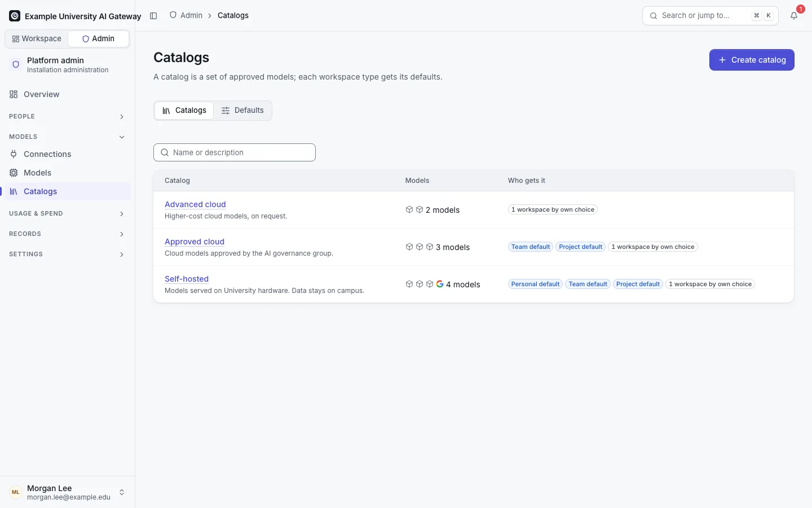This screenshot has width=812, height=508.
Task: Click the Admin breadcrumb shield icon
Action: tap(173, 15)
